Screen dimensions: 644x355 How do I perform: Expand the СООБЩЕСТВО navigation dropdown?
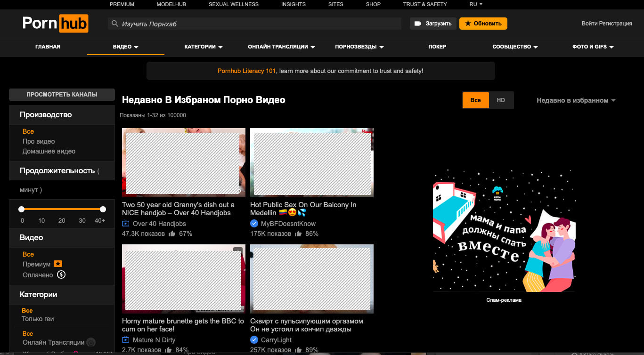click(515, 47)
